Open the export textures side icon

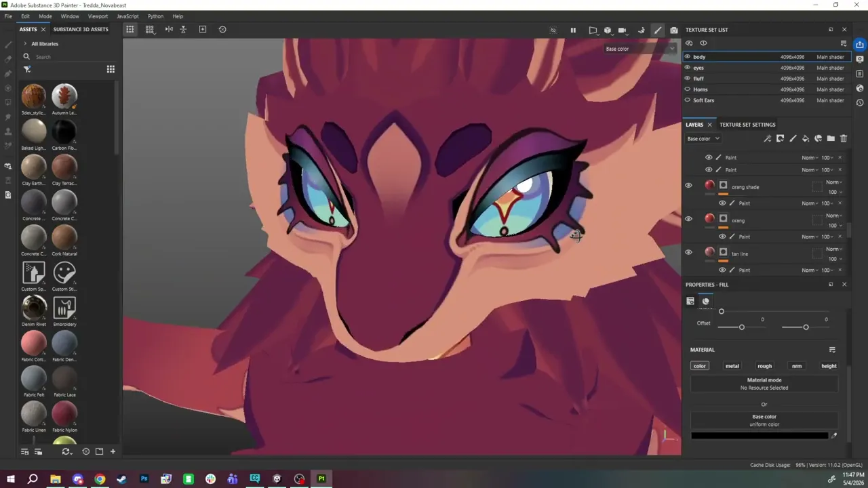pyautogui.click(x=860, y=45)
